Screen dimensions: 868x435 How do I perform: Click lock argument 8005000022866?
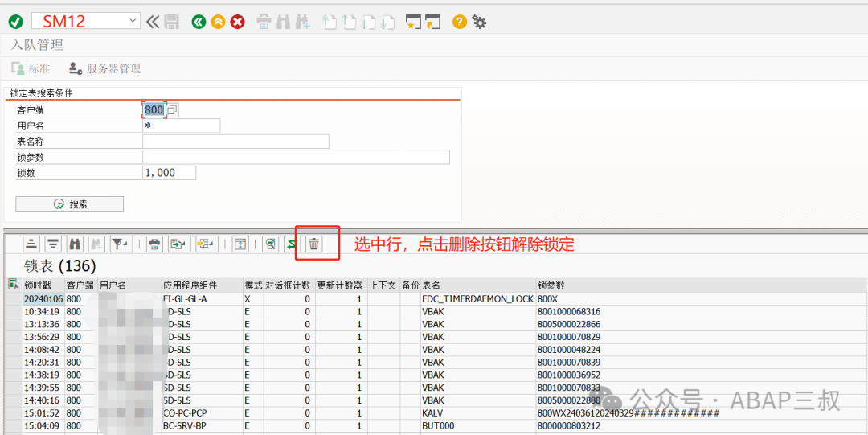coord(568,324)
